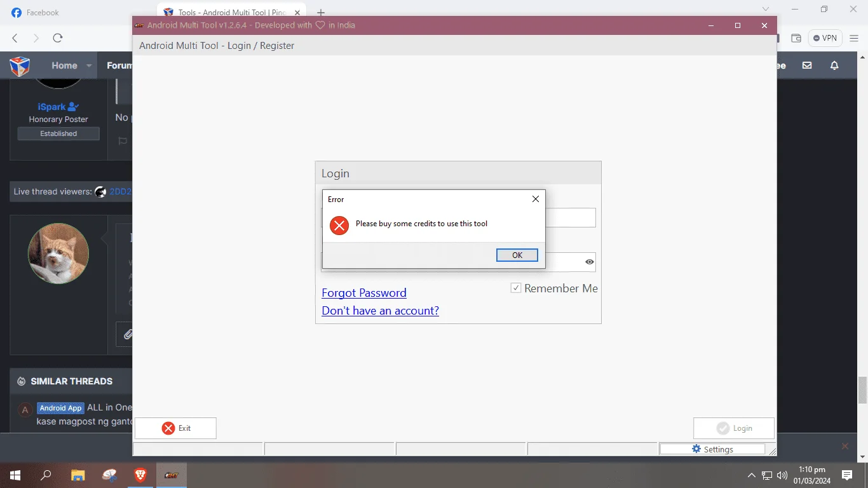868x488 pixels.
Task: Click the live thread viewers avatar icon
Action: tap(100, 191)
